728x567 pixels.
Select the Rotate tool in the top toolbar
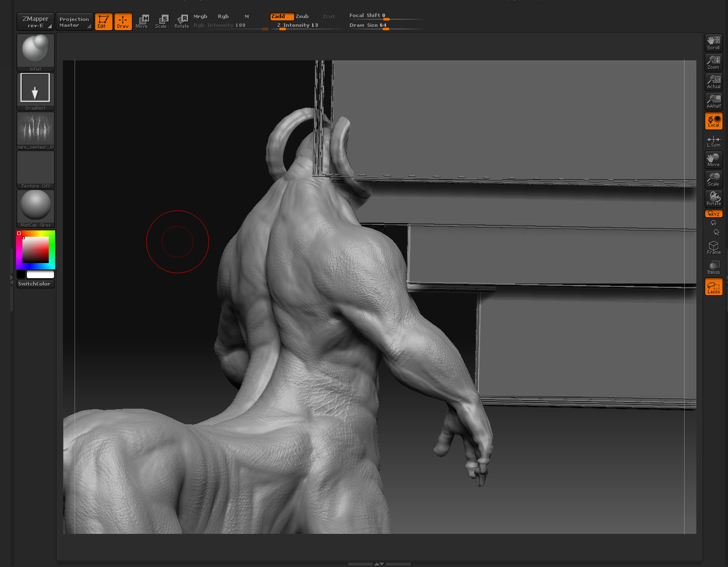coord(181,21)
